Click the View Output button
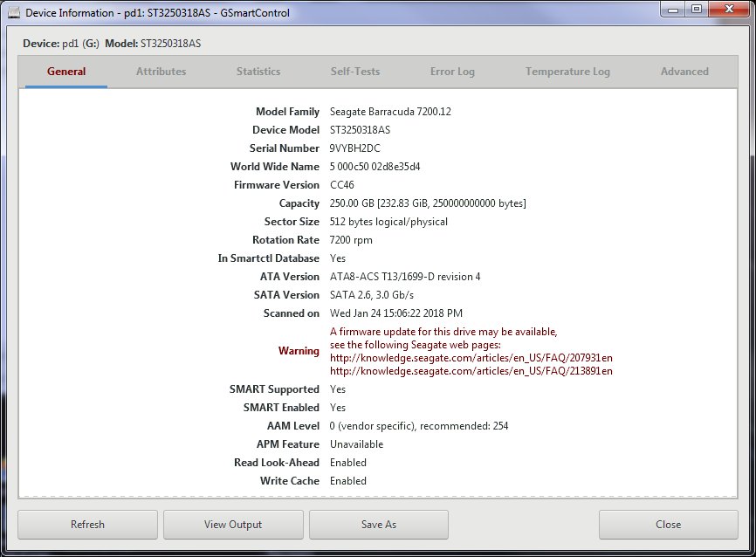 (x=233, y=524)
